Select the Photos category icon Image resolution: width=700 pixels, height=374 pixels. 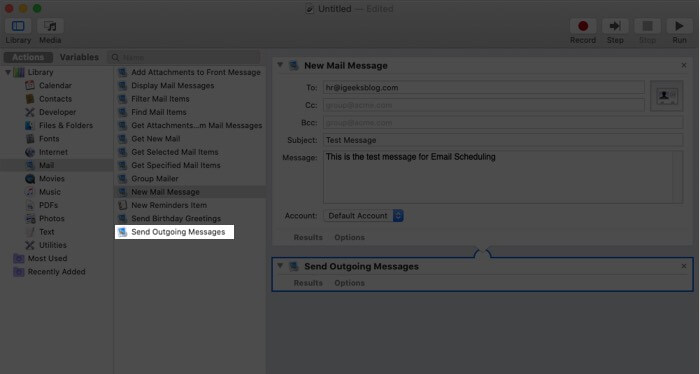(30, 219)
